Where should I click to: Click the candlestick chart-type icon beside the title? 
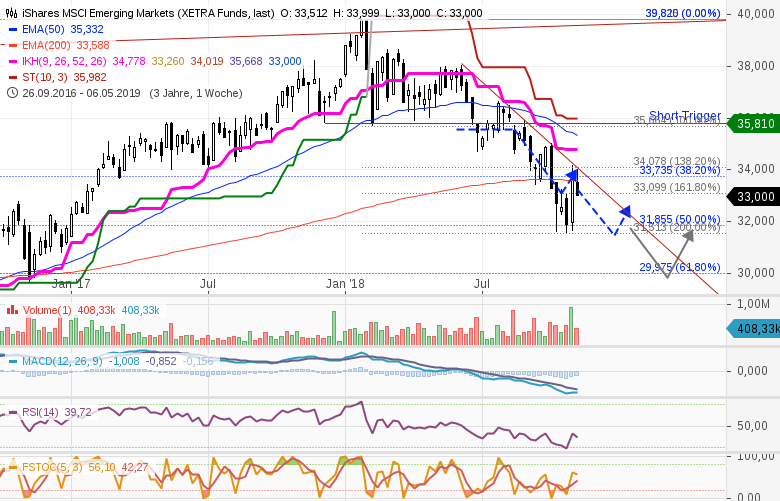[x=12, y=13]
